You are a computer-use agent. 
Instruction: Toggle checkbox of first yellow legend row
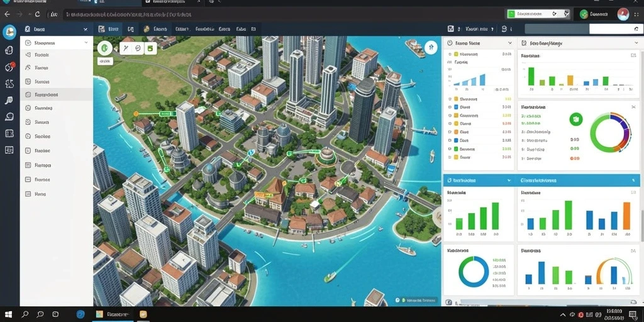click(x=456, y=54)
